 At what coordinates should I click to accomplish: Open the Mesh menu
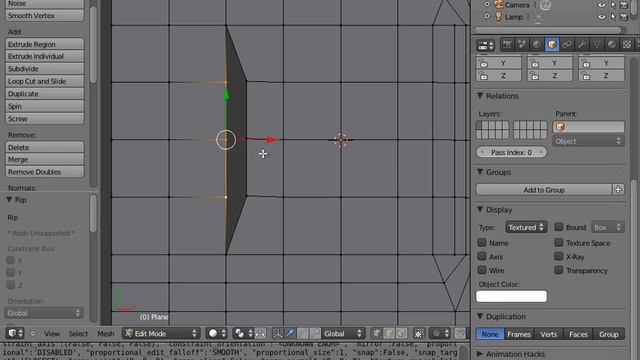106,333
